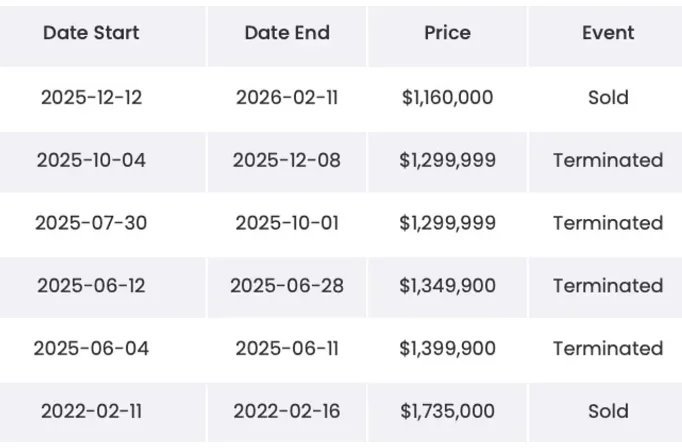Click Terminated in the 2025-10-04 row
Screen dimensions: 682x448
[608, 160]
